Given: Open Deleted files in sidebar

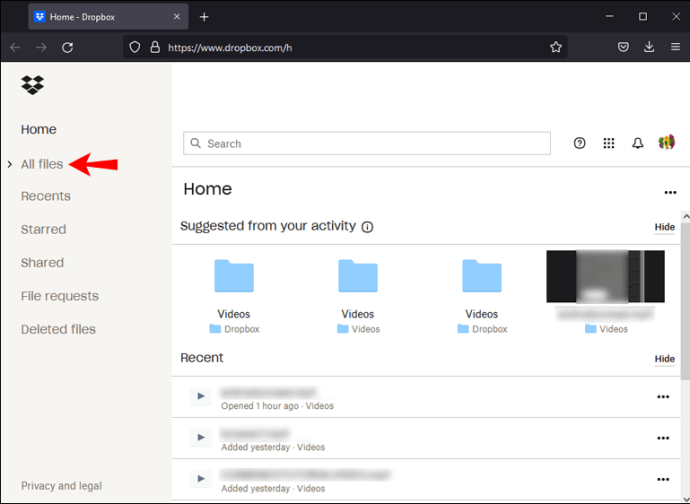Looking at the screenshot, I should tap(58, 329).
